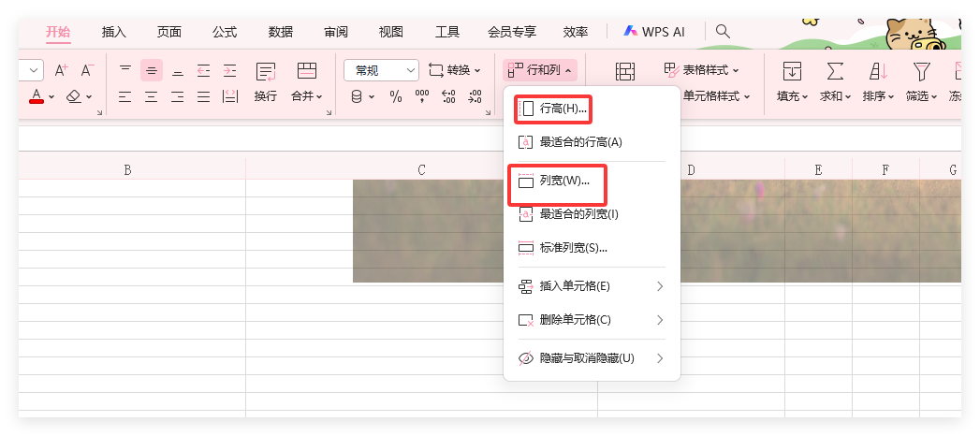
Task: Set vertical top alignment
Action: [125, 70]
